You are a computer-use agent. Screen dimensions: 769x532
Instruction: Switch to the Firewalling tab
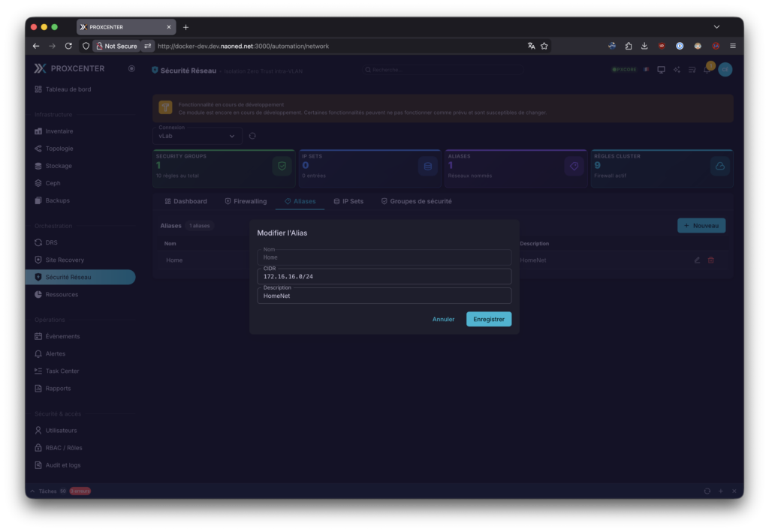click(x=246, y=201)
